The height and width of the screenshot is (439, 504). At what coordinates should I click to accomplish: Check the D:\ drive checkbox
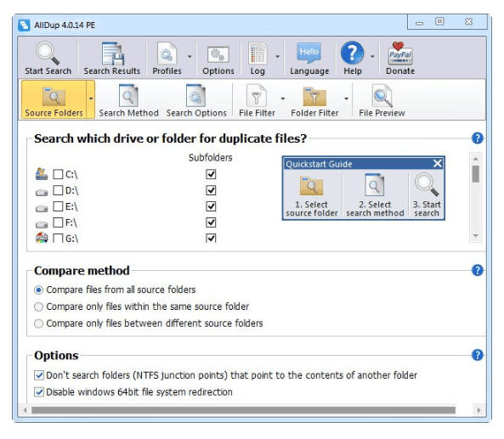click(x=58, y=190)
